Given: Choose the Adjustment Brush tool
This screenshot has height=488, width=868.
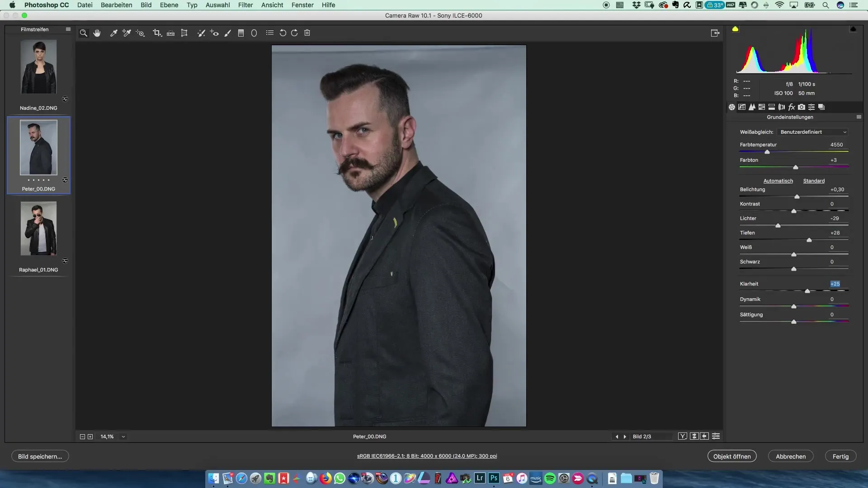Looking at the screenshot, I should tap(228, 33).
